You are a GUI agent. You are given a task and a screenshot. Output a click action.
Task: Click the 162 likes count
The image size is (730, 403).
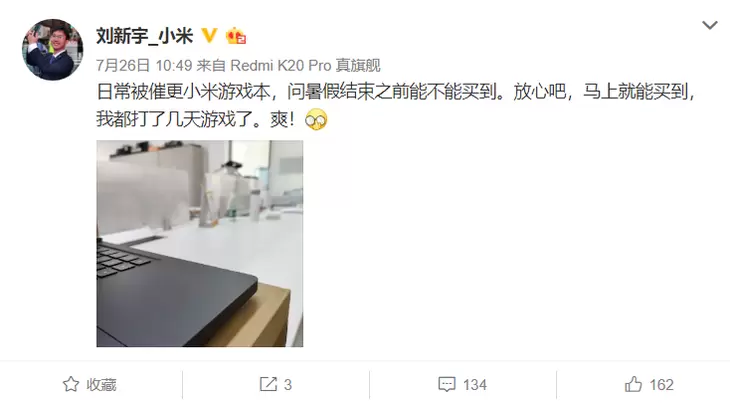click(661, 385)
